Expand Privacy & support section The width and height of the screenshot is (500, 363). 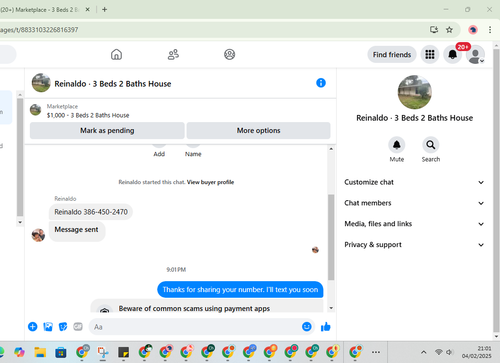click(414, 245)
